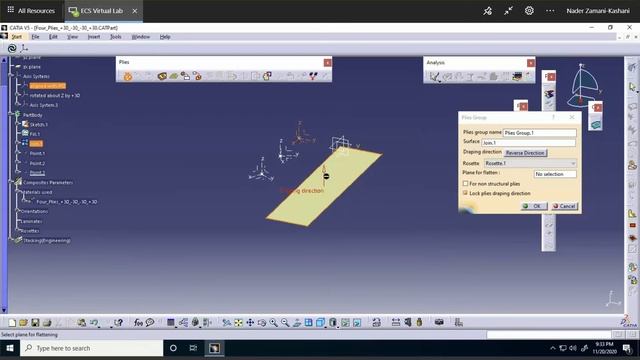
Task: Open the Tools menu
Action: pos(116,37)
